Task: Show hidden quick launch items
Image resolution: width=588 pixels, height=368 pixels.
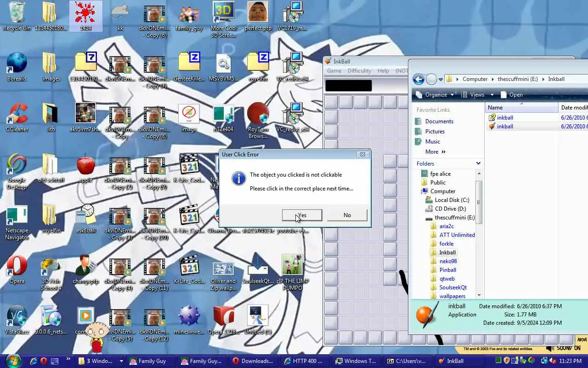Action: (68, 359)
